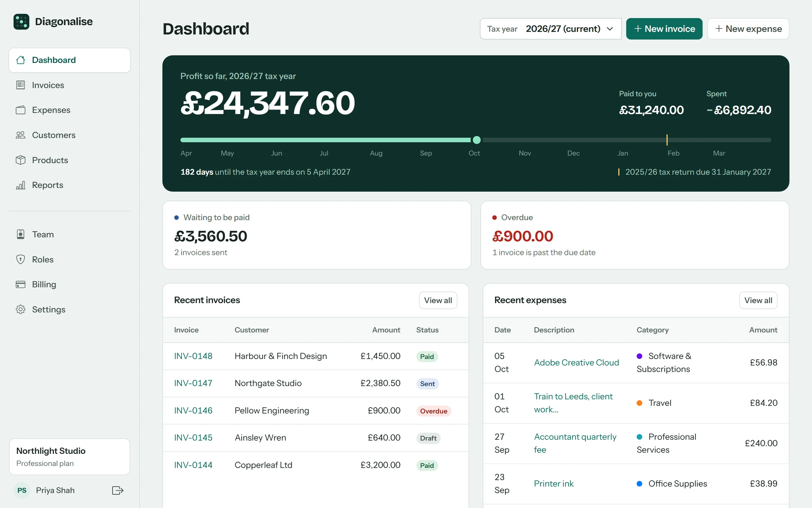This screenshot has height=508, width=812.
Task: Click the Dashboard home icon
Action: click(21, 60)
